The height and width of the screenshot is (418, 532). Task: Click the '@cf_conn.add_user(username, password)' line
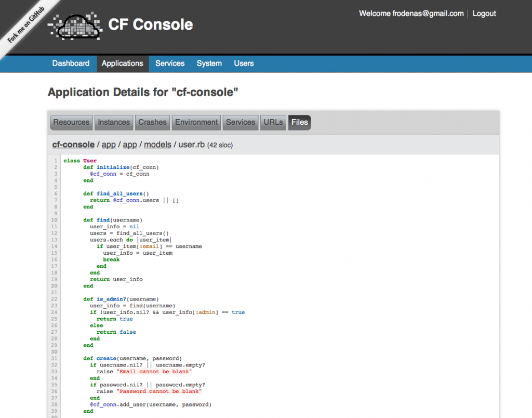tap(151, 405)
